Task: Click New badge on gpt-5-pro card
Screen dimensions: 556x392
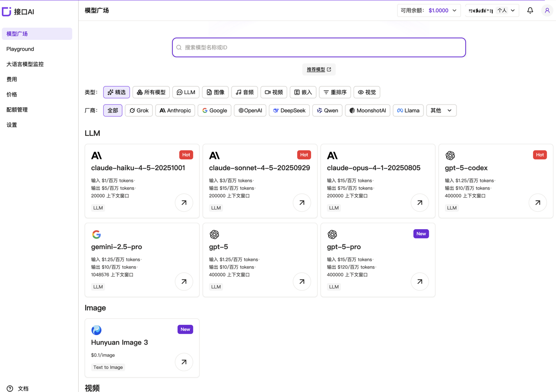Action: [421, 234]
